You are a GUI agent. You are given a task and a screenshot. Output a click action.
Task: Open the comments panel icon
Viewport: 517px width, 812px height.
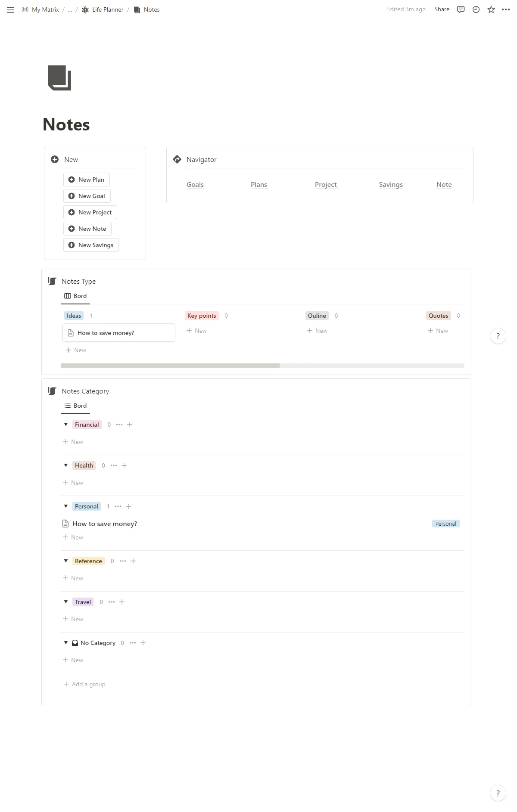461,9
